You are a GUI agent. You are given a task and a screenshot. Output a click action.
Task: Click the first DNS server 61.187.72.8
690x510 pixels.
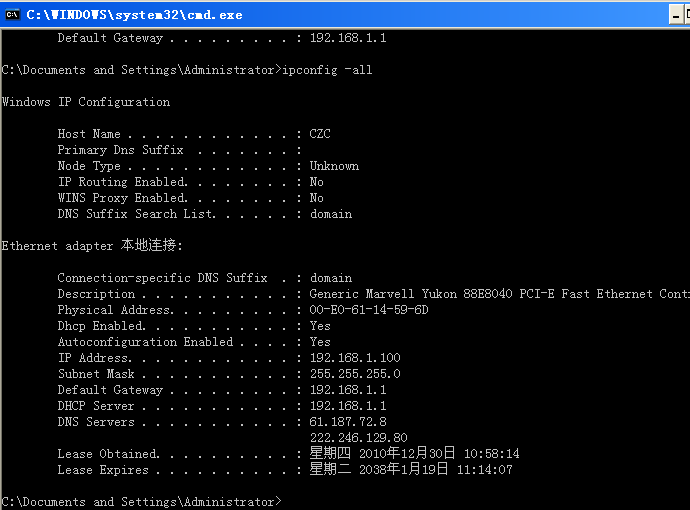click(x=348, y=422)
